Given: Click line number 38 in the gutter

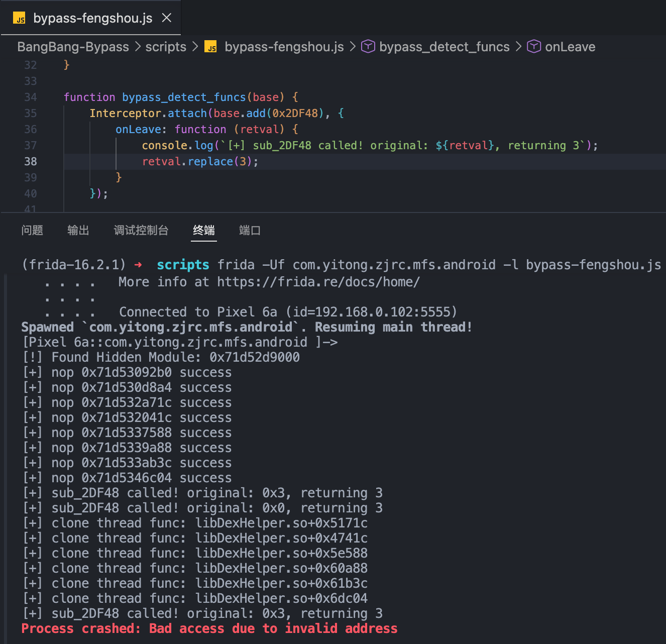Looking at the screenshot, I should pyautogui.click(x=31, y=161).
